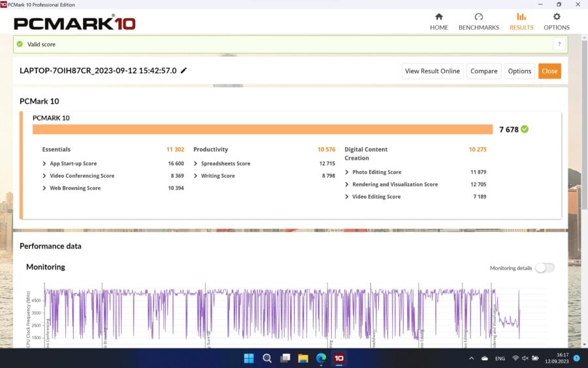Close the result with orange Close button
This screenshot has height=368, width=588.
pos(549,71)
